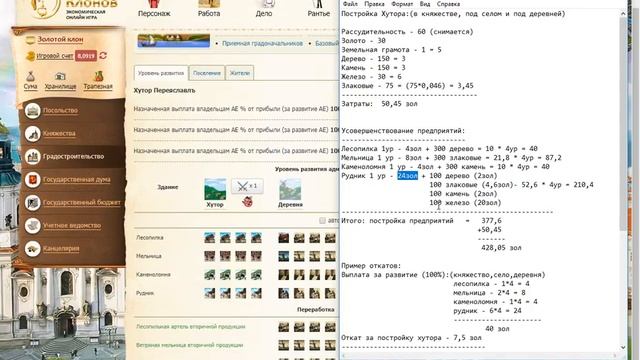
Task: Open Notepad Файл menu
Action: [x=350, y=4]
